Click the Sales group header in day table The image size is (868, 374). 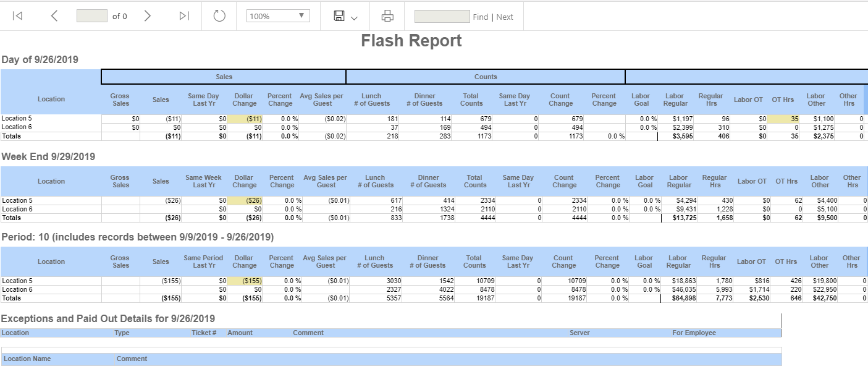click(x=224, y=77)
